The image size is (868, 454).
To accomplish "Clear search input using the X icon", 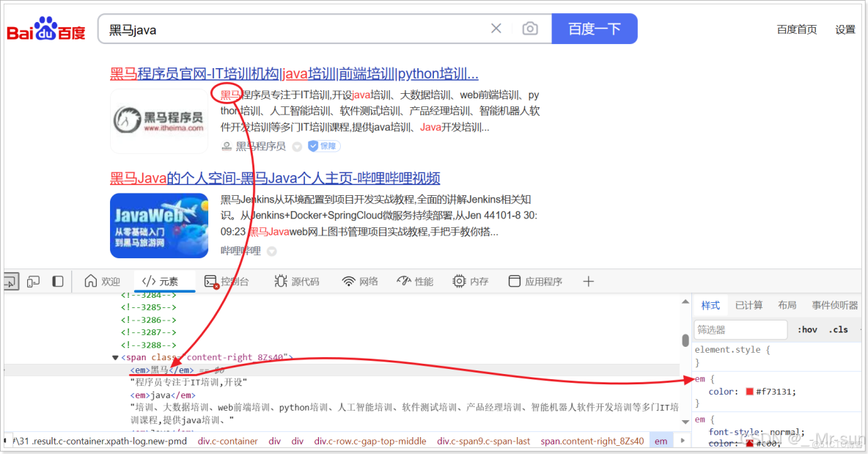I will coord(496,28).
